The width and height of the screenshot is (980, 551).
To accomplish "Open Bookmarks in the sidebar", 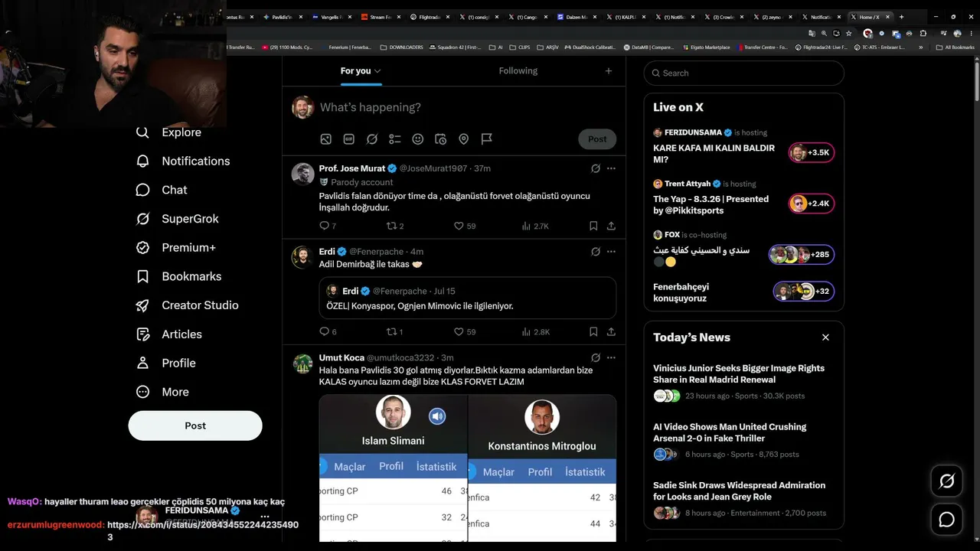I will tap(178, 276).
